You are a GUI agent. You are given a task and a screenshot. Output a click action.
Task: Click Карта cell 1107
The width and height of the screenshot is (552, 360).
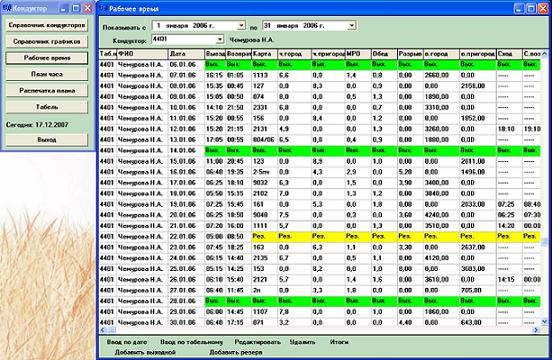click(x=264, y=312)
